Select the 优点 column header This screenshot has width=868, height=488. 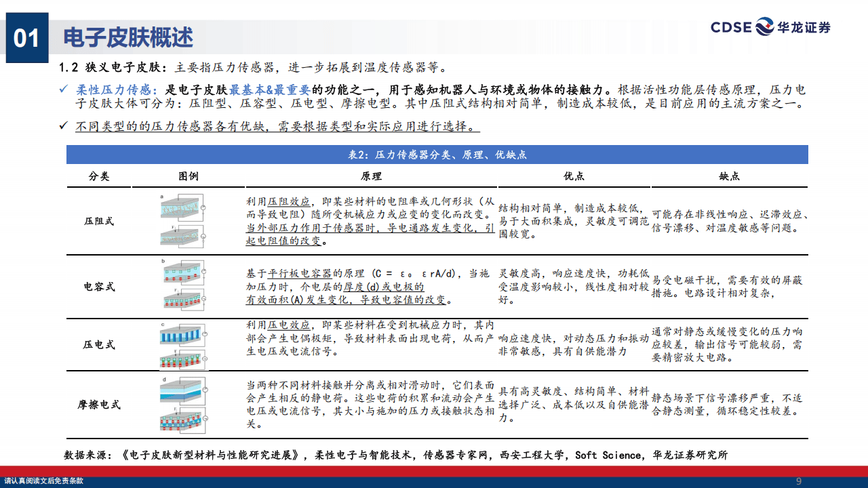point(574,176)
